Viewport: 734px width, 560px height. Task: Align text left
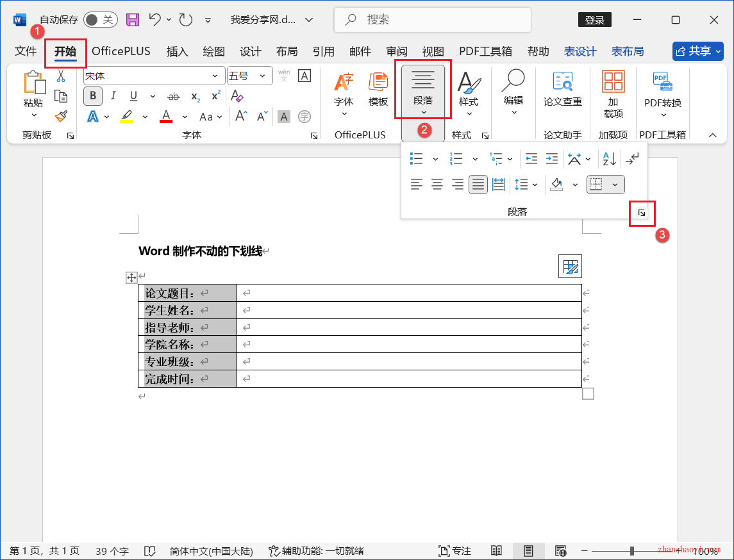click(x=416, y=185)
